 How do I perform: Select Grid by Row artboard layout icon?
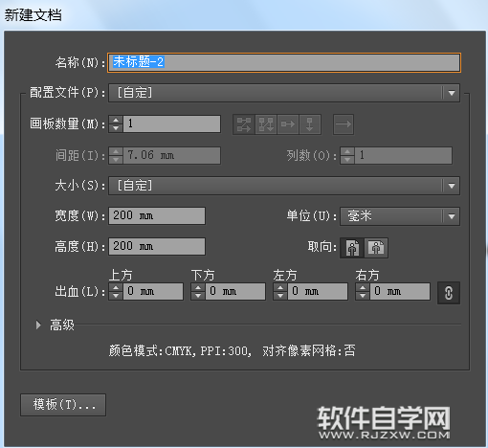[244, 124]
